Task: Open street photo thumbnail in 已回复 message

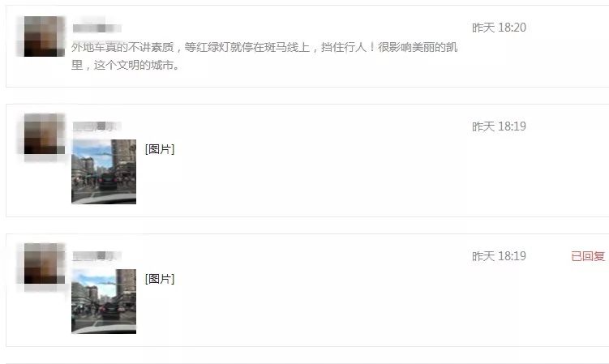Action: 104,302
